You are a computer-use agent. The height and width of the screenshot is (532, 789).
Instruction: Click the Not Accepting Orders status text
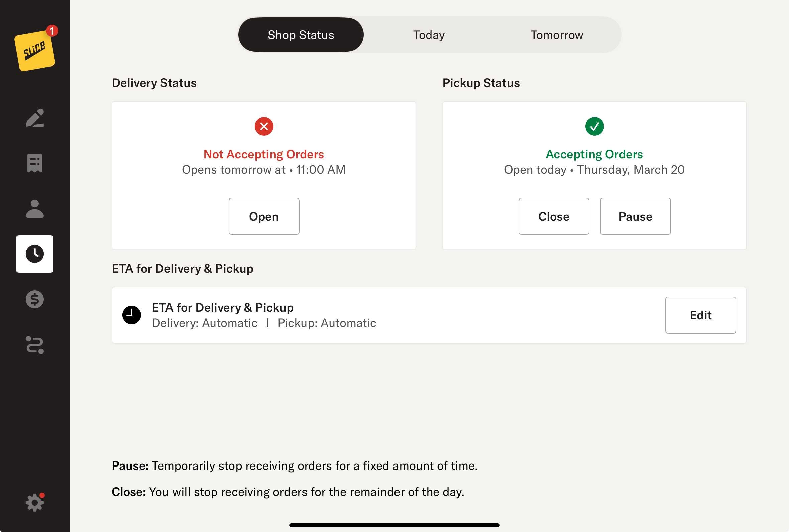[x=264, y=154]
